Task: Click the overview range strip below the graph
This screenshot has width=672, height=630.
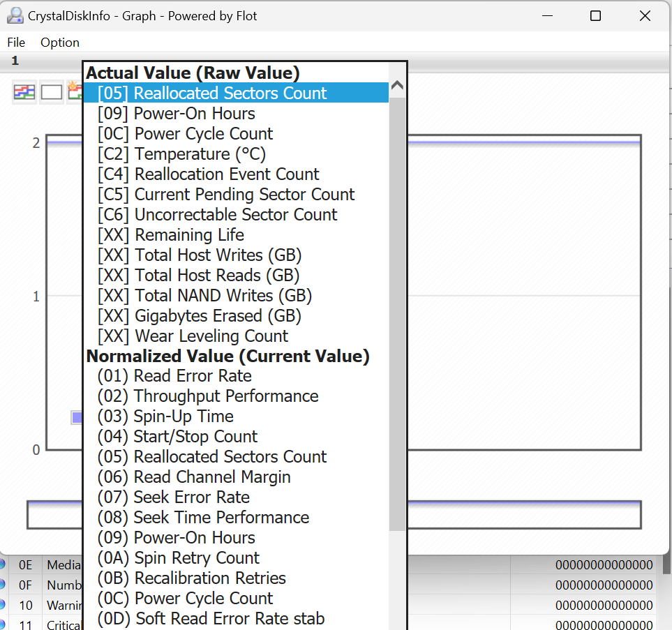Action: (334, 515)
